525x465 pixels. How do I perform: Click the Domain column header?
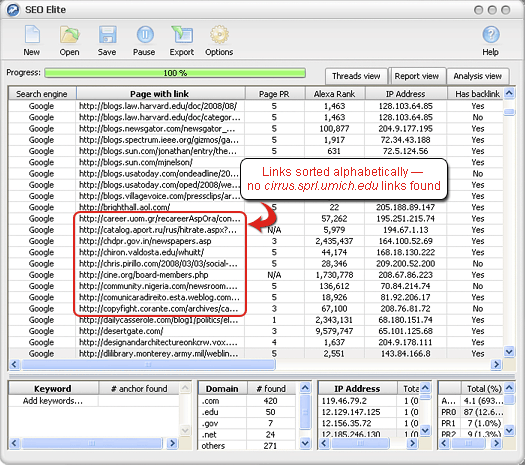pos(222,389)
